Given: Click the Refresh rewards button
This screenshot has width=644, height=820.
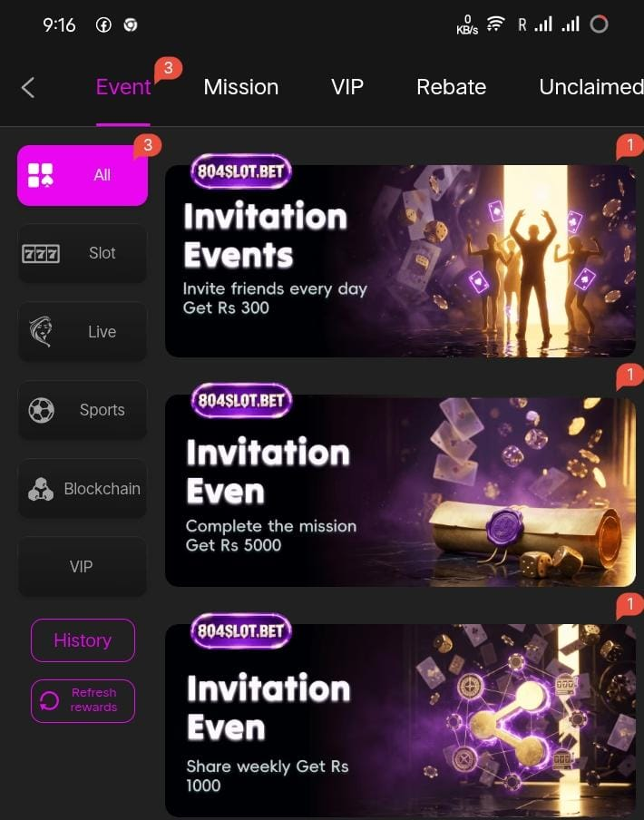Looking at the screenshot, I should pyautogui.click(x=83, y=701).
